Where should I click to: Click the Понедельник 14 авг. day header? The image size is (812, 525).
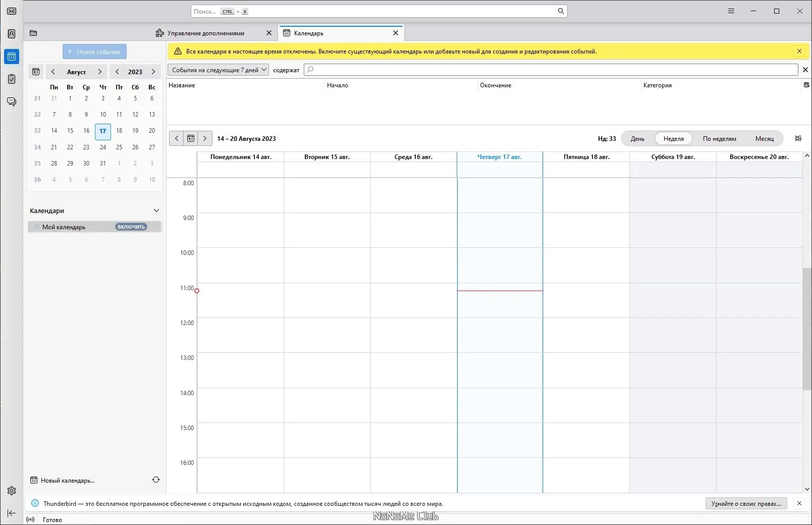pos(241,157)
